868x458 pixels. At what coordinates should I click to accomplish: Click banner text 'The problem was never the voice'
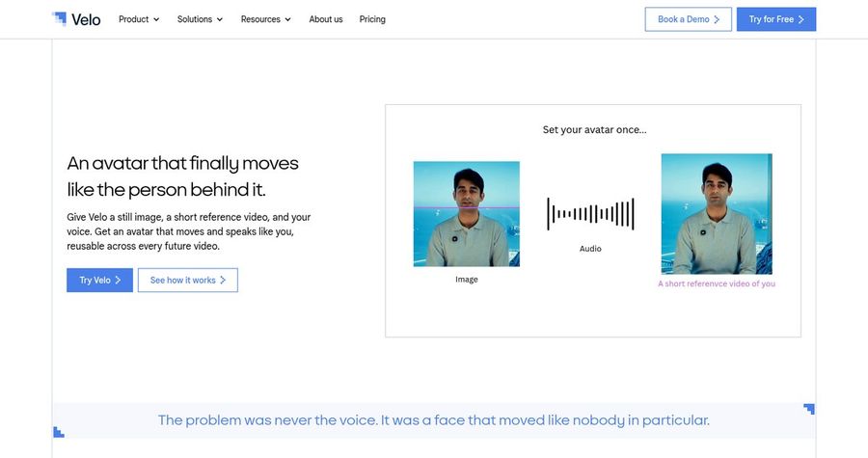(x=434, y=420)
